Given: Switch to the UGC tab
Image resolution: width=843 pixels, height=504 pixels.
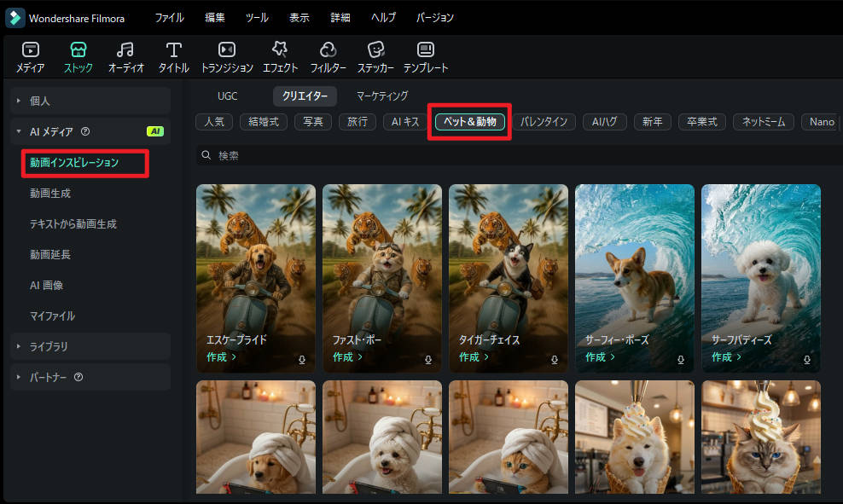Looking at the screenshot, I should coord(228,96).
